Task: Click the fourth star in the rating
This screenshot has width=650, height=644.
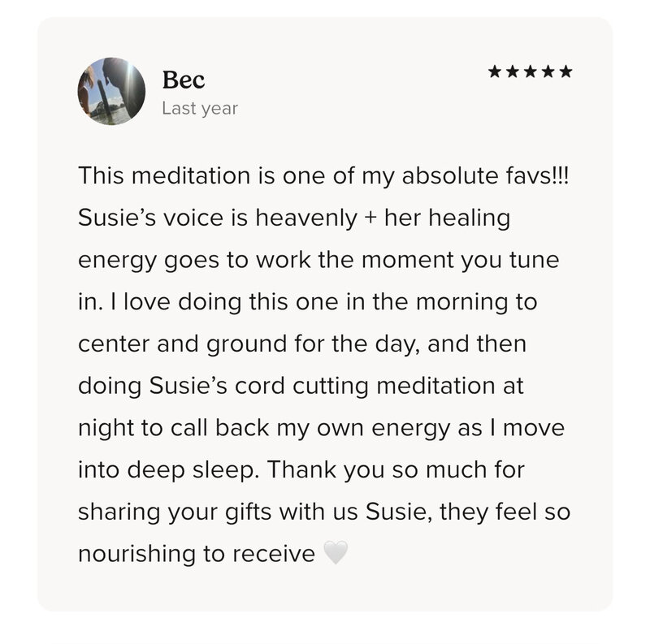Action: point(548,71)
